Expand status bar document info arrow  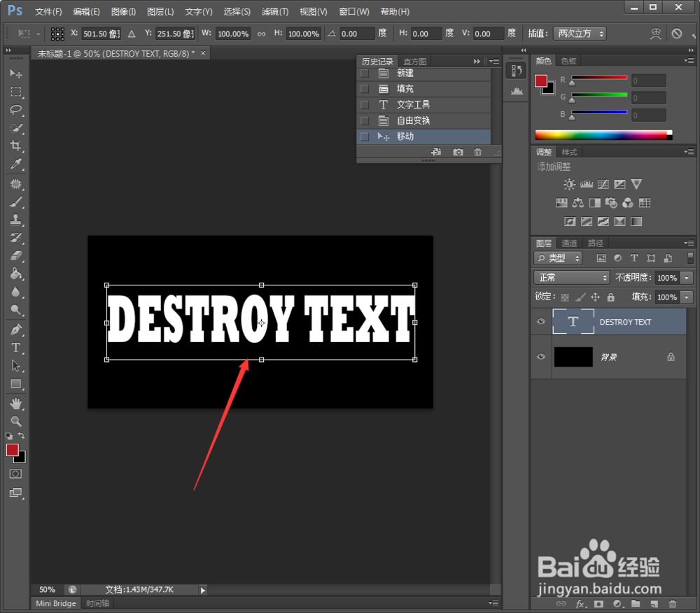point(203,590)
